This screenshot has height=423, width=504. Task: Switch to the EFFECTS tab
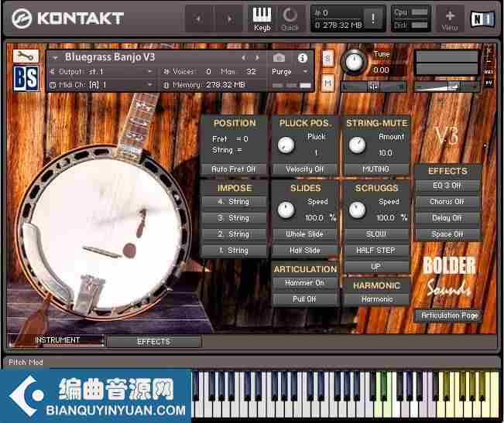click(x=153, y=342)
